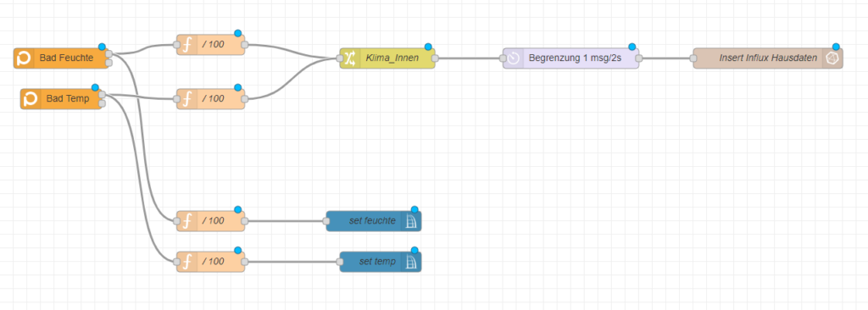This screenshot has width=868, height=310.
Task: Click the bridge icon on set temp node
Action: [x=411, y=262]
